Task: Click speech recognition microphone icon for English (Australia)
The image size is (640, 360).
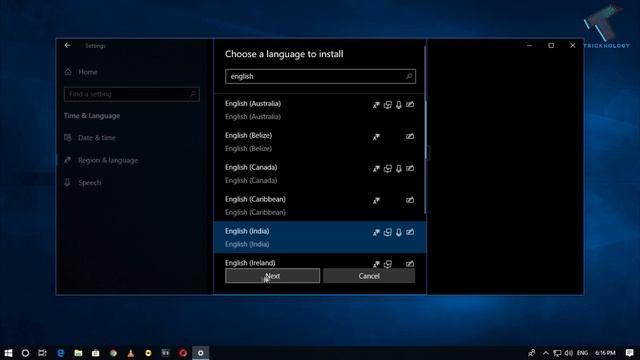Action: click(399, 105)
